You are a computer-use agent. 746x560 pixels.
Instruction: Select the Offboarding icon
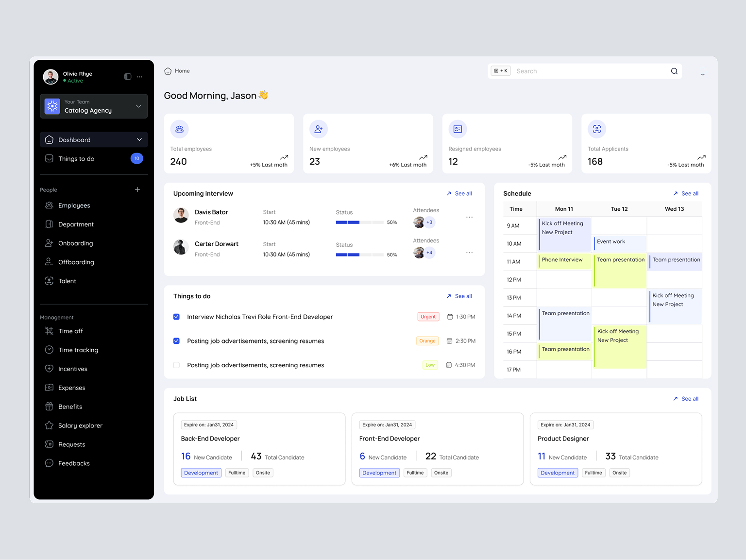(49, 262)
